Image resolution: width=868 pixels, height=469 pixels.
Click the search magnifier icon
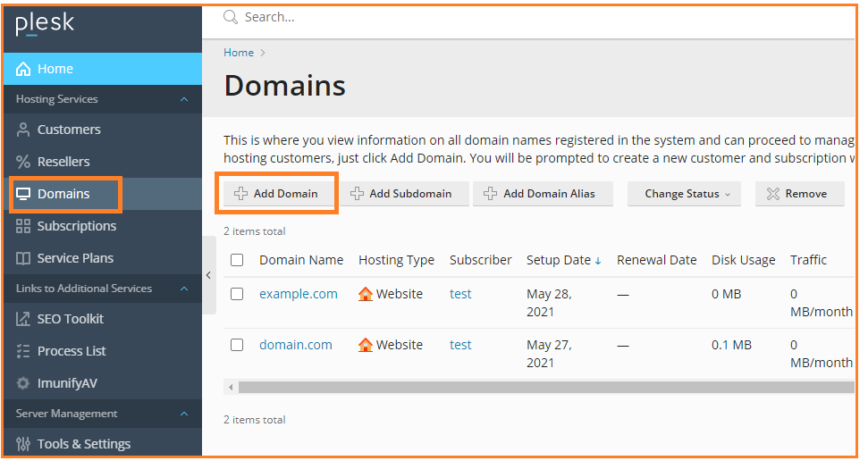coord(231,17)
